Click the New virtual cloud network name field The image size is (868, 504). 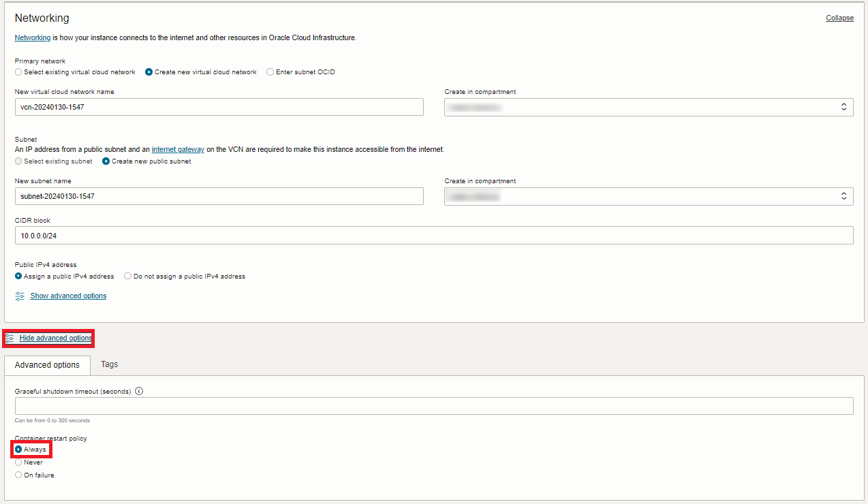tap(219, 107)
